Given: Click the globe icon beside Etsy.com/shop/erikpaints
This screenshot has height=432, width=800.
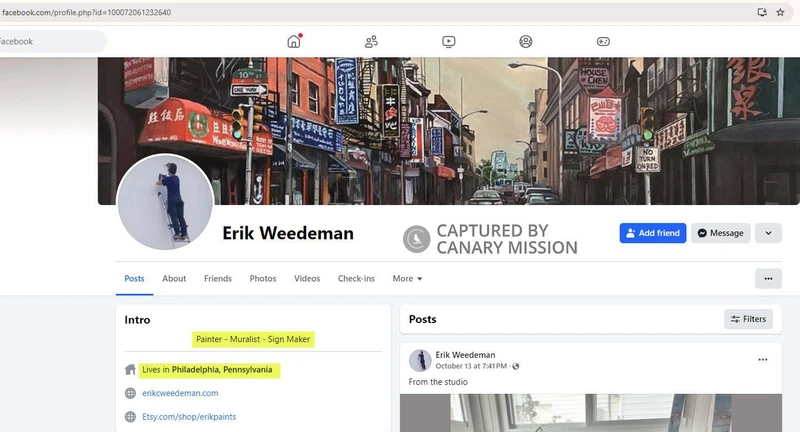Looking at the screenshot, I should (x=130, y=417).
